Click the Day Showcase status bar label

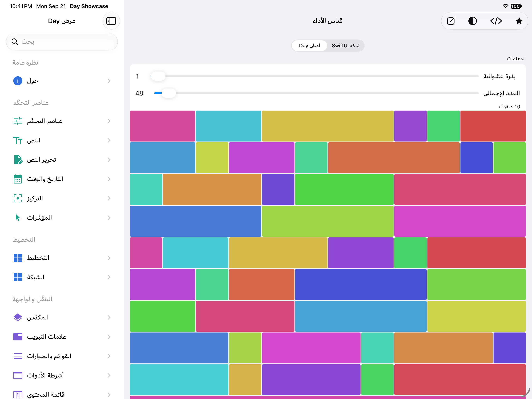pyautogui.click(x=89, y=6)
